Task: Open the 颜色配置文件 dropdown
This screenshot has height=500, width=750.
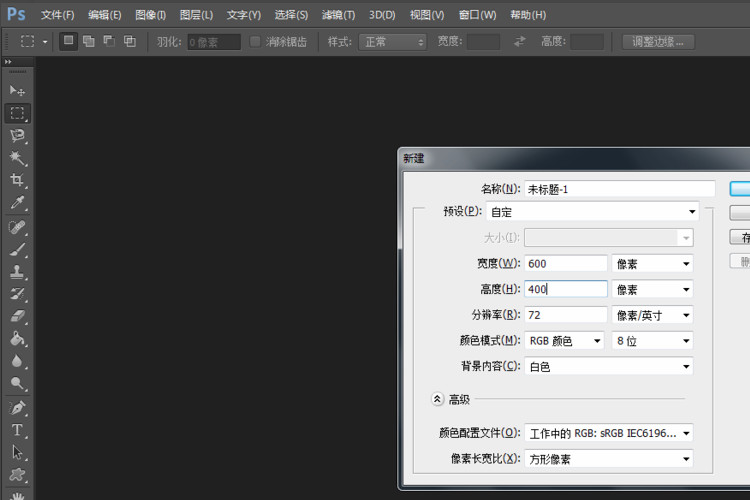Action: [608, 433]
